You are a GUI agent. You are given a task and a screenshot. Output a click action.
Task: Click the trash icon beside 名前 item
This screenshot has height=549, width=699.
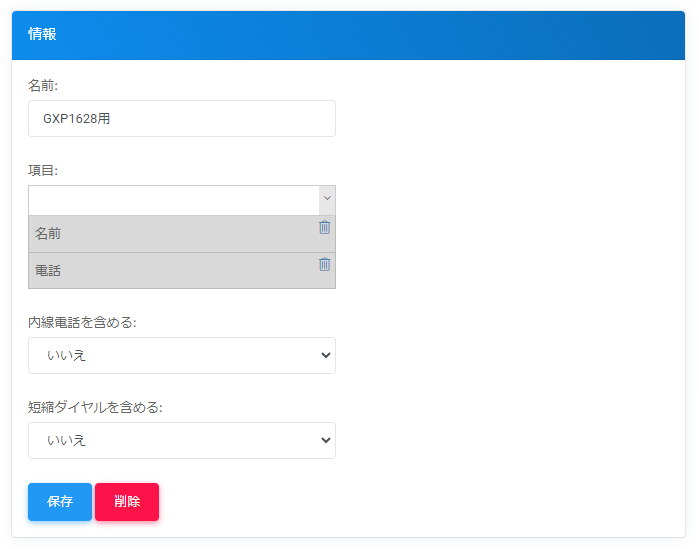click(x=324, y=227)
